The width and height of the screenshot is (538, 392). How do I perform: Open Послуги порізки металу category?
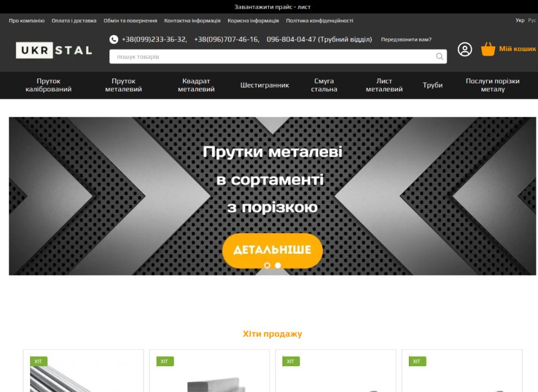click(x=492, y=85)
